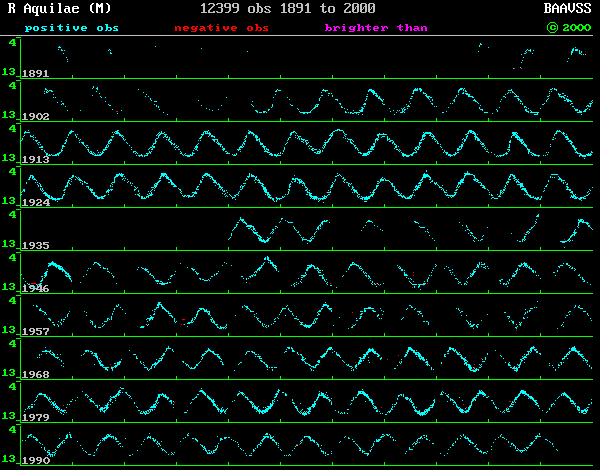The image size is (600, 470).
Task: Click the 1946 year label
Action: pos(36,289)
